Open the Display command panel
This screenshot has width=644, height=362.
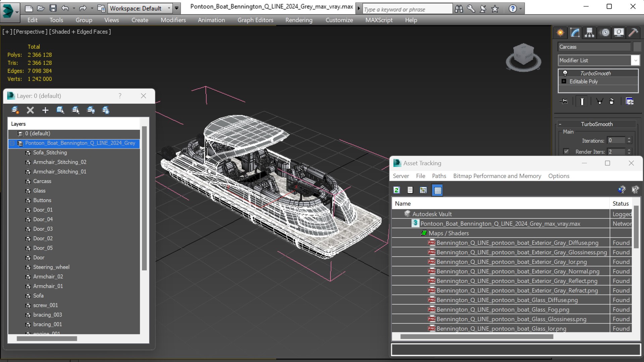point(619,33)
